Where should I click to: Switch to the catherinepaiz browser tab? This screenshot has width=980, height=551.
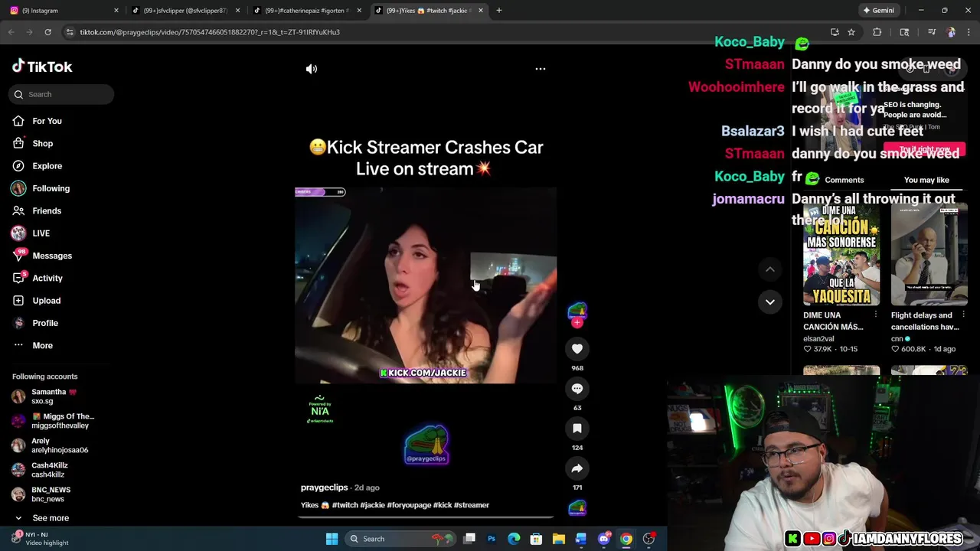[305, 11]
